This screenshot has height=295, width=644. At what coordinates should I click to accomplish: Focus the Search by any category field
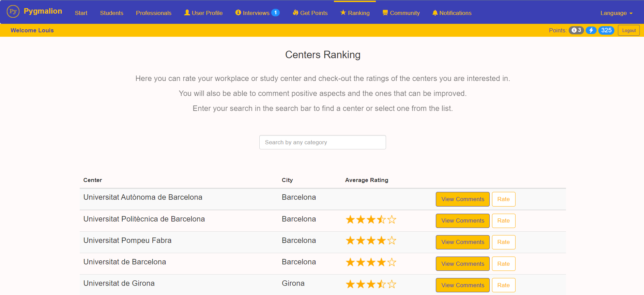click(322, 142)
